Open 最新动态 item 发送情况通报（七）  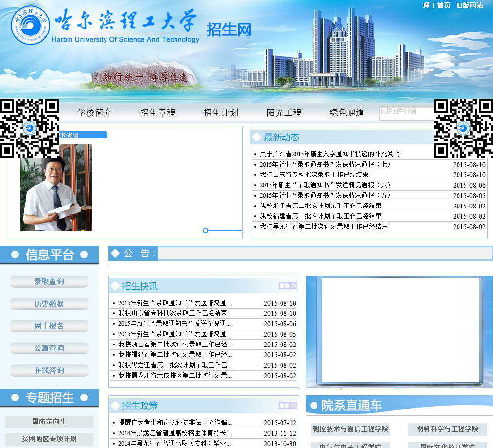pyautogui.click(x=325, y=165)
